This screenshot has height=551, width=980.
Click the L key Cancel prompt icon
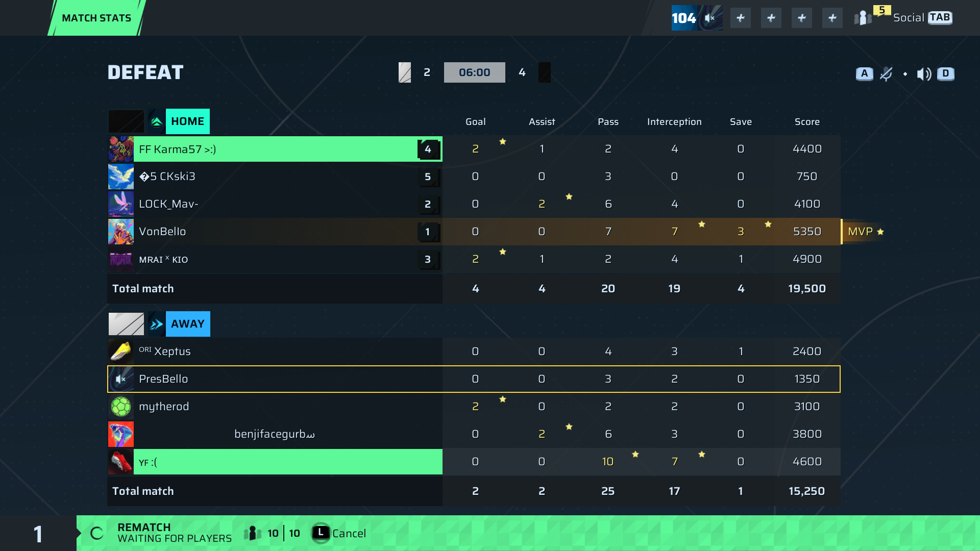click(x=321, y=533)
